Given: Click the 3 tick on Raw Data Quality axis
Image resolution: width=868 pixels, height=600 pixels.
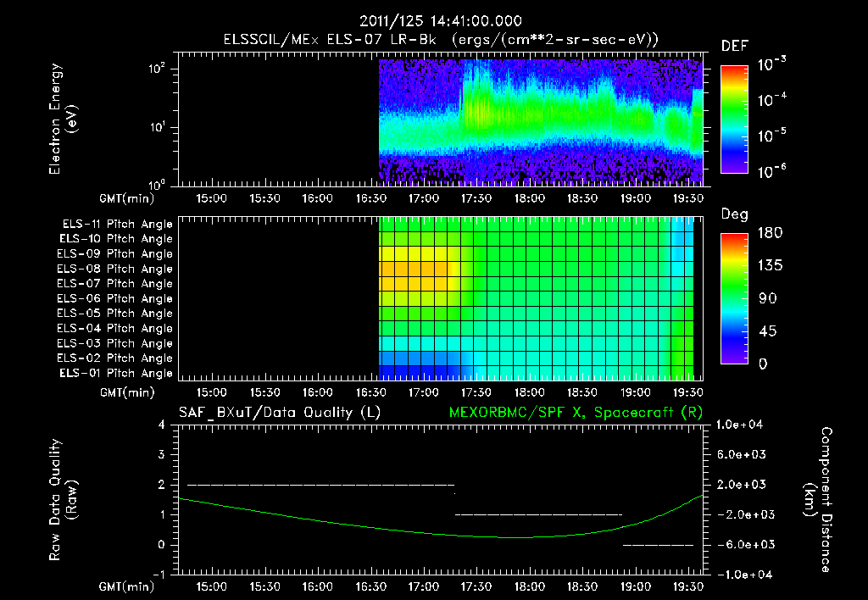Looking at the screenshot, I should [x=162, y=454].
